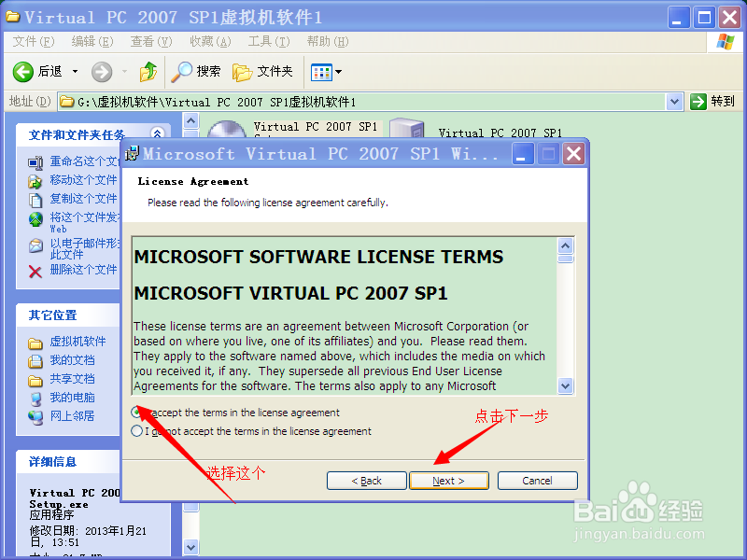Click the 虚拟机软件 folder icon
Screen dimensions: 747x560
coord(35,343)
